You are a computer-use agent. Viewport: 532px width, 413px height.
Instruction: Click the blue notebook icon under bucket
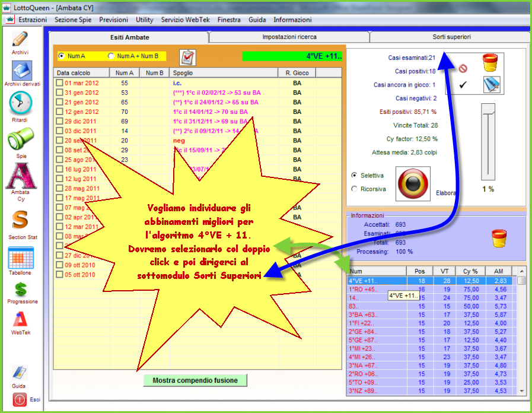click(x=492, y=84)
